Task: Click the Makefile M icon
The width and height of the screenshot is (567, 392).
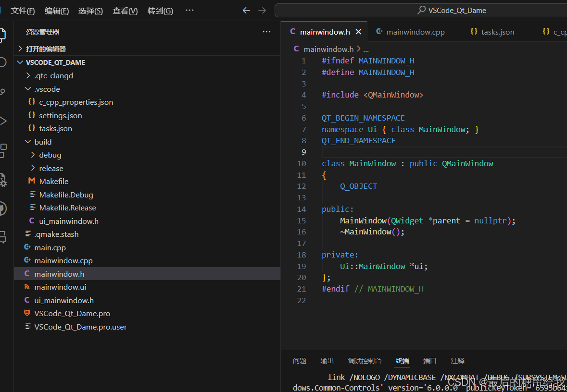Action: (x=32, y=181)
